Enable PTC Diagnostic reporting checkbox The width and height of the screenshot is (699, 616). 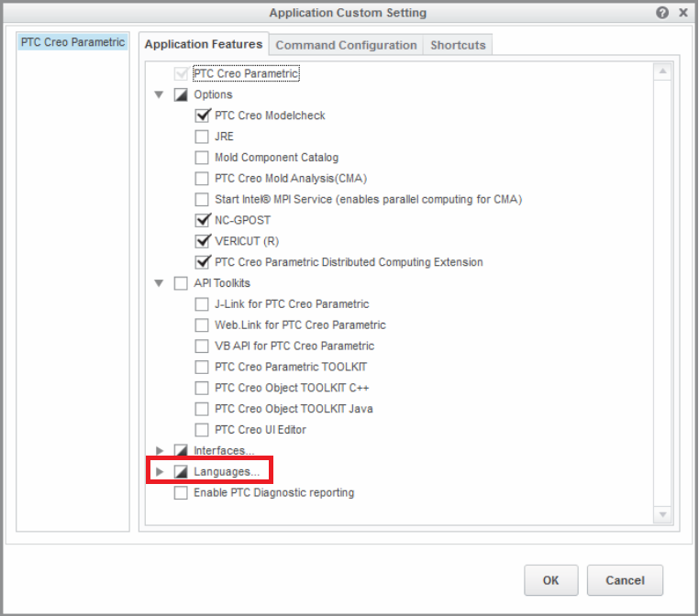[x=181, y=492]
